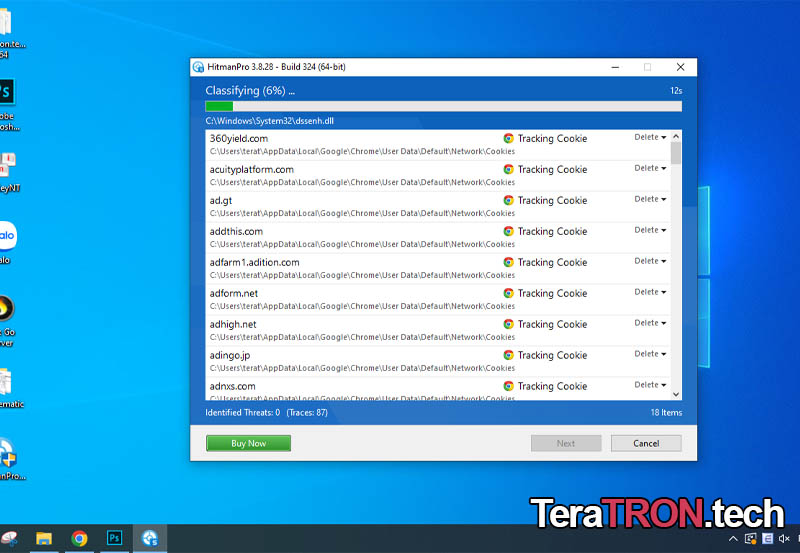This screenshot has width=800, height=553.
Task: Open Delete dropdown for acuityplatform.com
Action: click(x=650, y=168)
